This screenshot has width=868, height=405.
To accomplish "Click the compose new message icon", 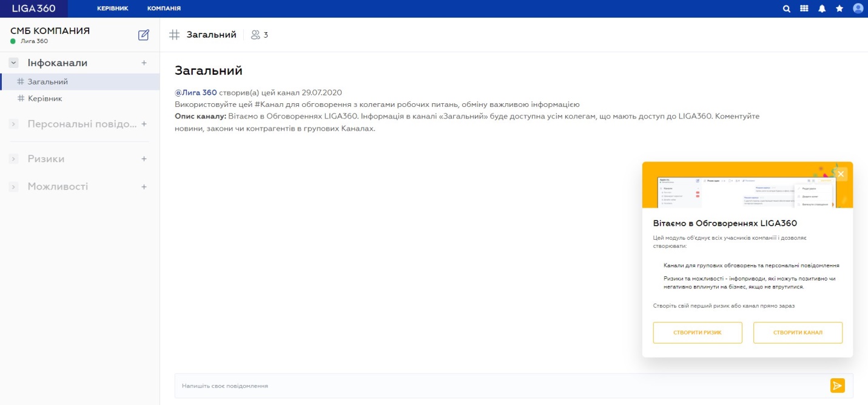I will (144, 35).
